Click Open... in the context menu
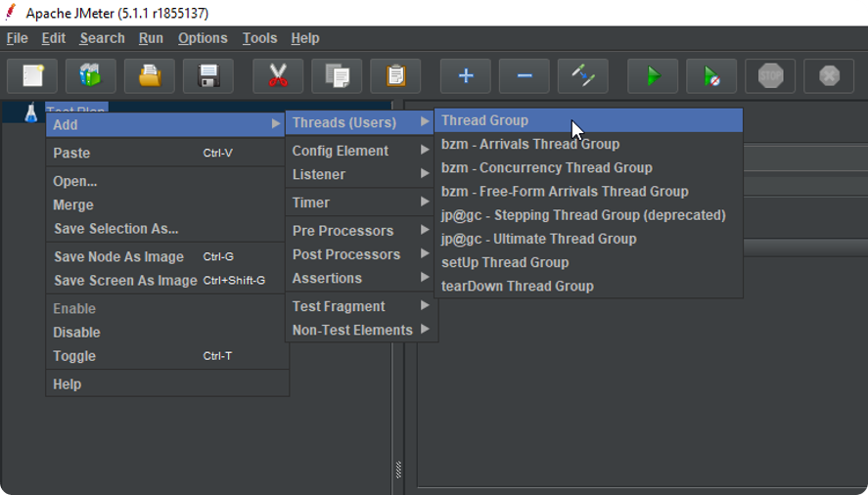Image resolution: width=868 pixels, height=495 pixels. pos(166,181)
